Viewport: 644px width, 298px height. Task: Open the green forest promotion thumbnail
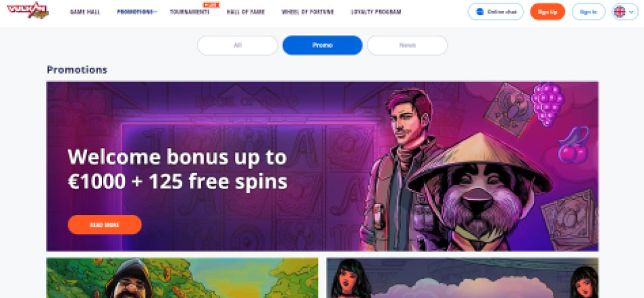point(182,278)
